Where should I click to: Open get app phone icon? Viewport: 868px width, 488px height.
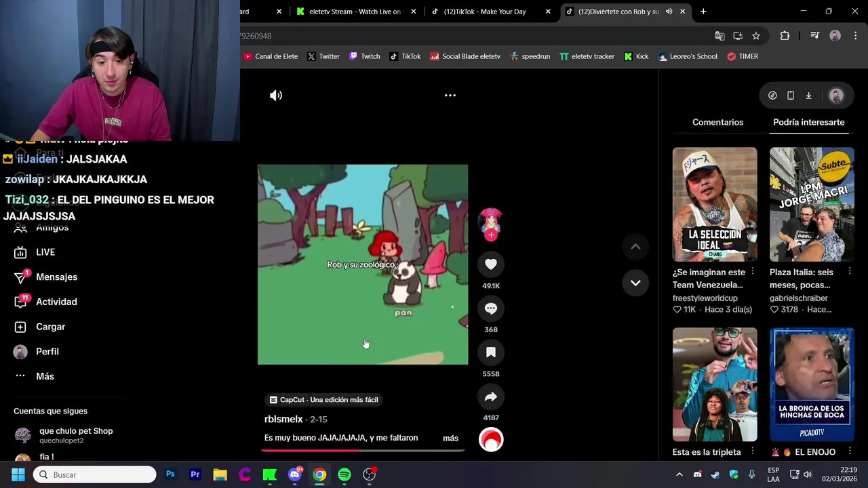pyautogui.click(x=791, y=96)
